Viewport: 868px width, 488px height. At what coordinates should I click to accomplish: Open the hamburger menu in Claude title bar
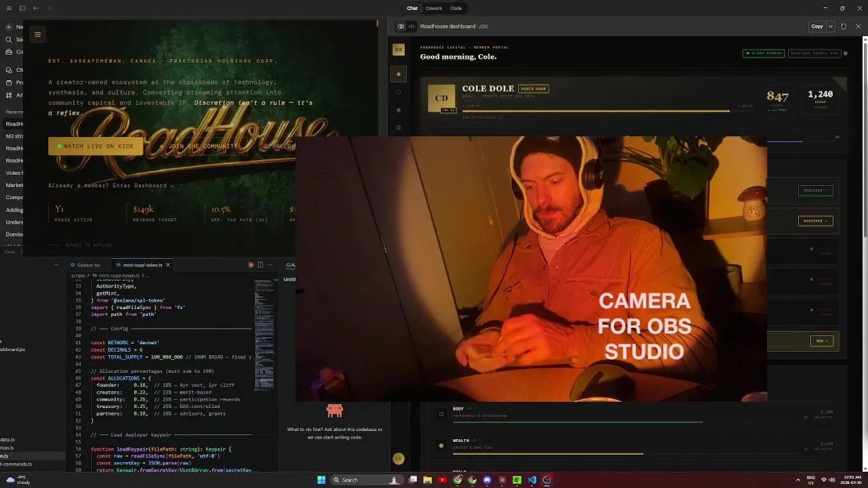(9, 8)
